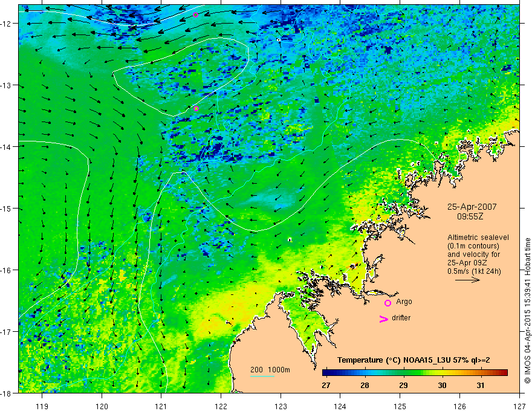
Task: Click the temperature color bar
Action: (x=415, y=373)
